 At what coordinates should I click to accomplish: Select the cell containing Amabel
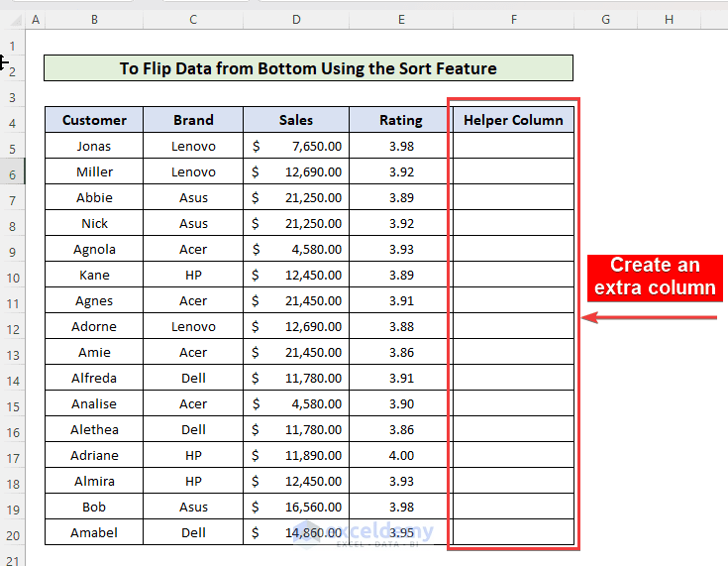tap(94, 532)
